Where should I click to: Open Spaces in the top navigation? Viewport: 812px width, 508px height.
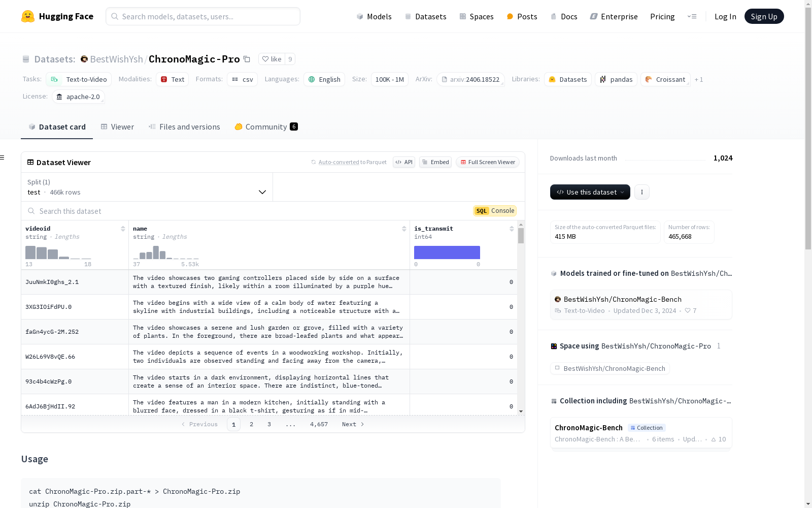pos(477,16)
